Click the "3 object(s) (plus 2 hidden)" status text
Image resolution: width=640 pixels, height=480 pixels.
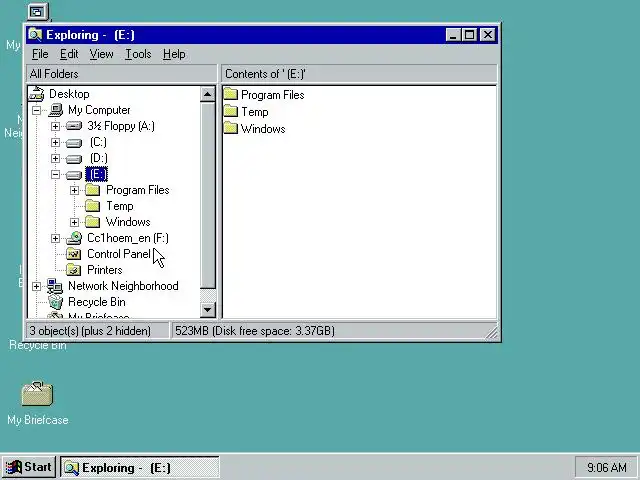90,331
